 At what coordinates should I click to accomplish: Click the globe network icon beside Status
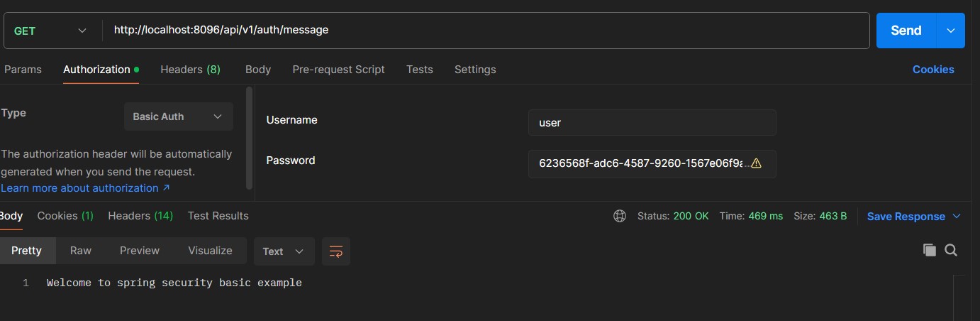(620, 216)
